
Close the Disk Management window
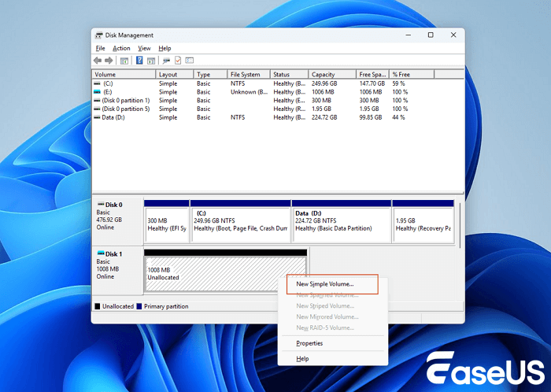(453, 35)
